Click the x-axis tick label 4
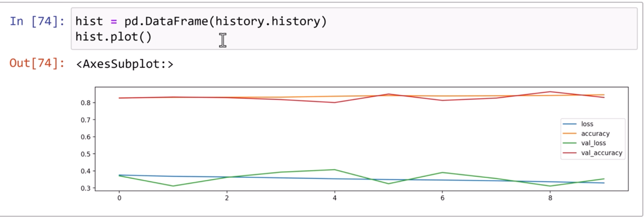The image size is (644, 217). tap(334, 198)
